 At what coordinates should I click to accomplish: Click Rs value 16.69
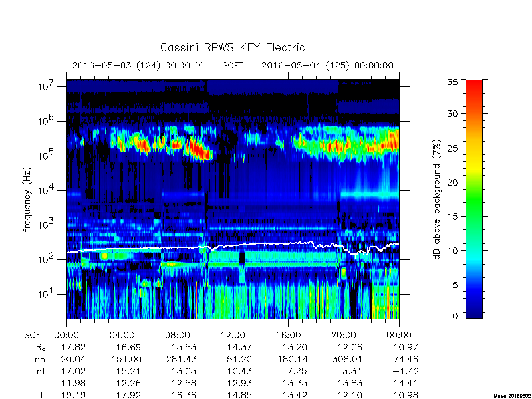[x=128, y=347]
